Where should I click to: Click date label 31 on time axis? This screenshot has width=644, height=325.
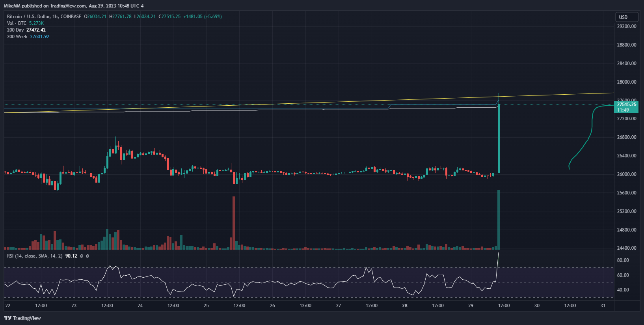pos(603,306)
